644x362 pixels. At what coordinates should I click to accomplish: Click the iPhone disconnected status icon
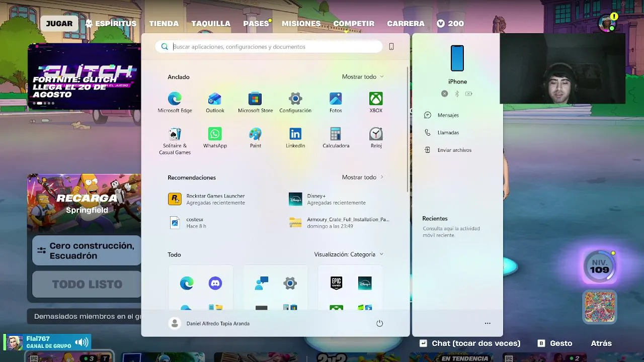444,94
